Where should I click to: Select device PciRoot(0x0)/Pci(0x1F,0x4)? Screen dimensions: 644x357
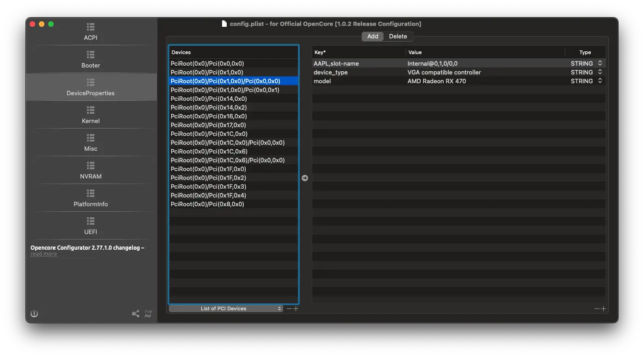234,195
